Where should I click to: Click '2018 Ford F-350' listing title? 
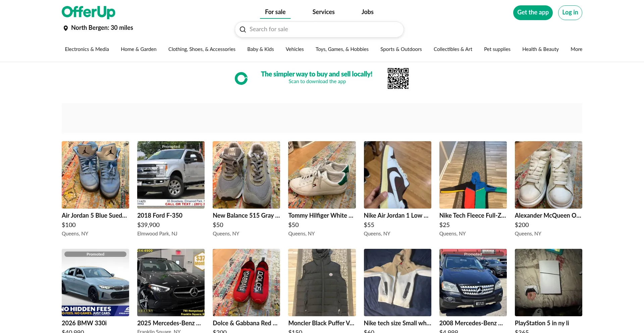tap(160, 216)
